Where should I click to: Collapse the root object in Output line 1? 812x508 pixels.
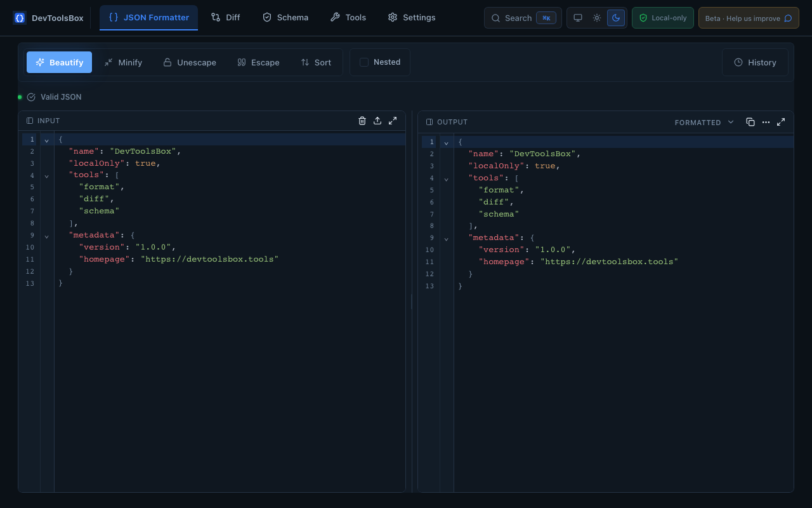point(446,142)
